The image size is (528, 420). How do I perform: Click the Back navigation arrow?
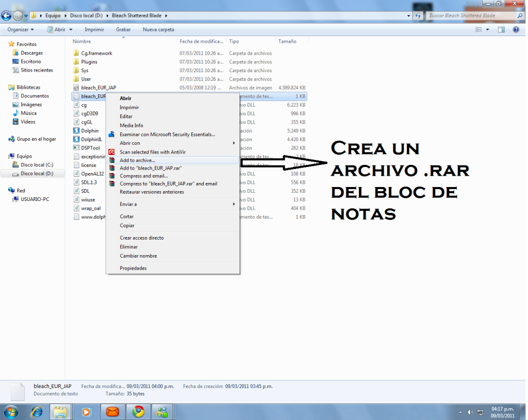point(6,15)
